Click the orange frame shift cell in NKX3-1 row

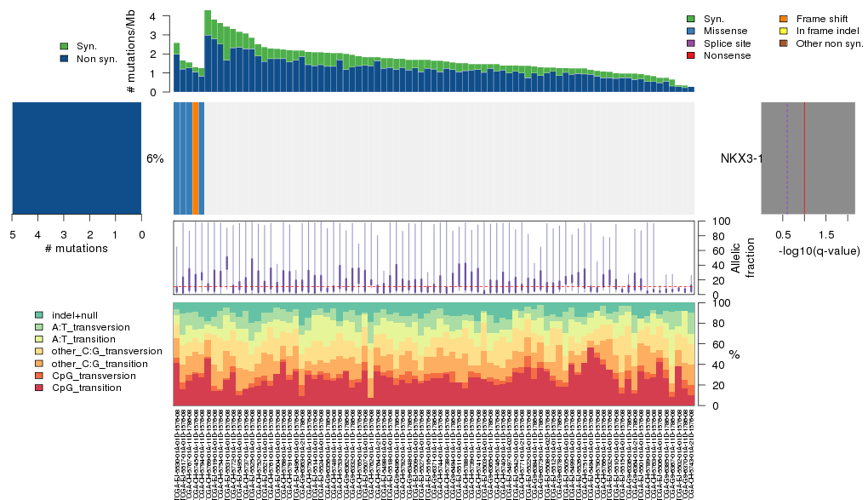[x=196, y=158]
